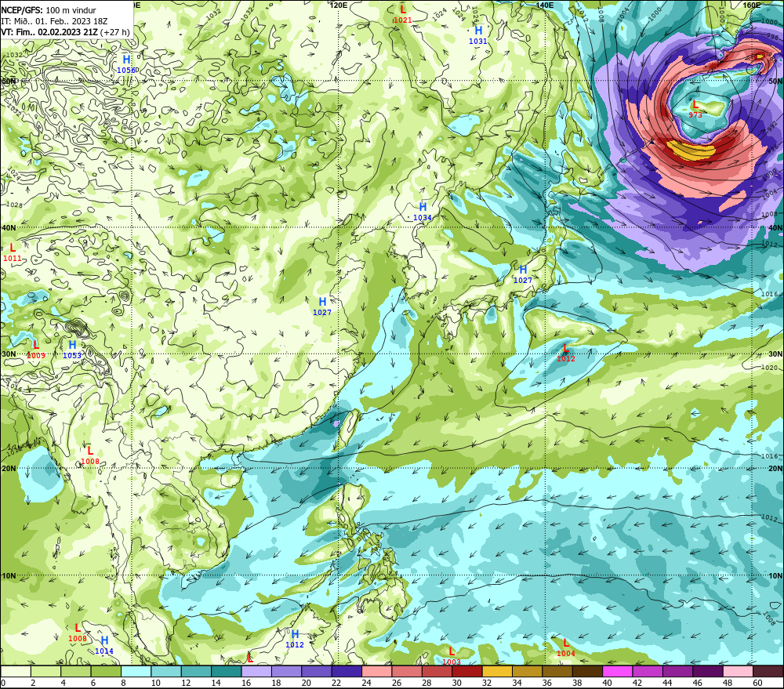Click the L 1004 low pressure label
This screenshot has width=784, height=689.
565,648
